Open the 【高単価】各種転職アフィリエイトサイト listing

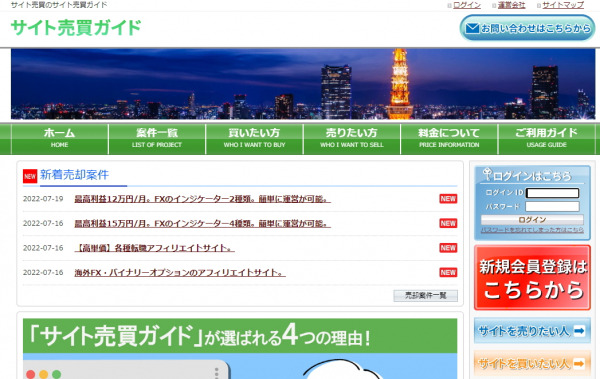point(155,248)
